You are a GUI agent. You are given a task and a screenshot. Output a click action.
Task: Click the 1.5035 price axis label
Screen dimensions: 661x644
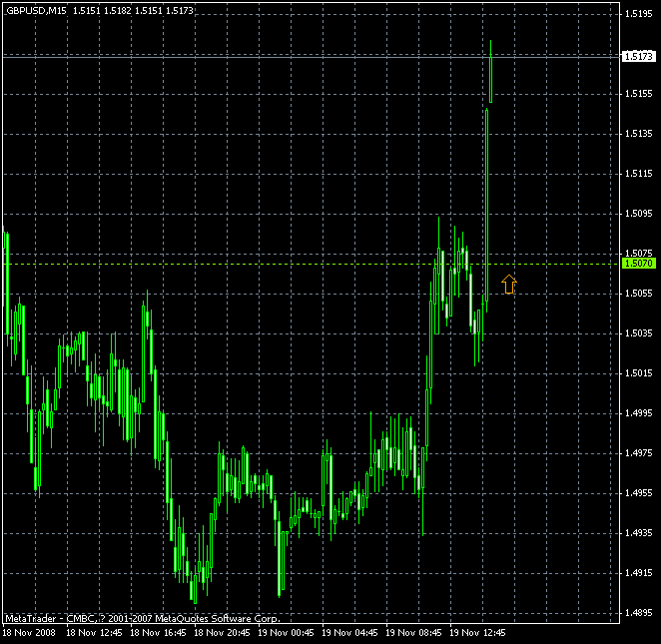coord(638,333)
